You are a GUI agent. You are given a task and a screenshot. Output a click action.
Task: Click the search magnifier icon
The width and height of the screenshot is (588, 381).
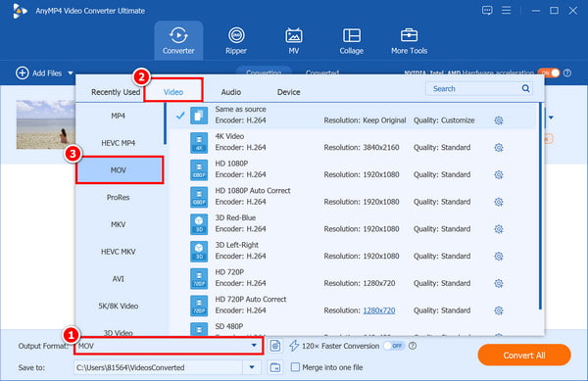pos(525,88)
